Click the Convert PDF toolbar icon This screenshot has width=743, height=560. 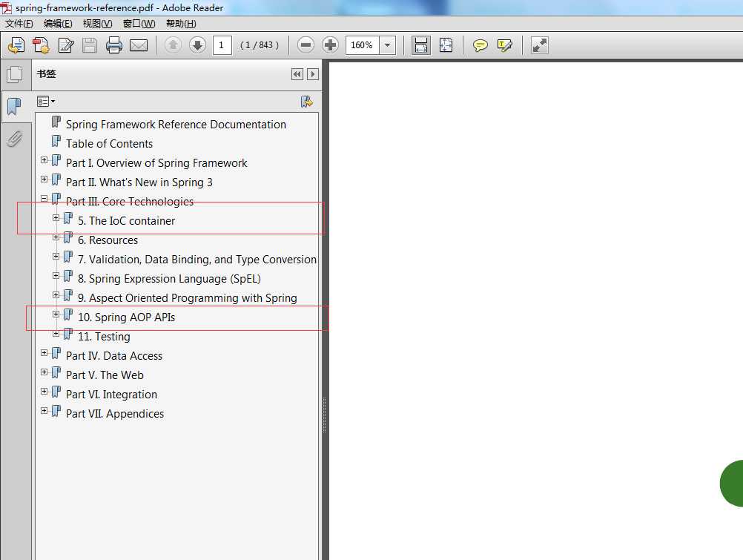coord(42,45)
